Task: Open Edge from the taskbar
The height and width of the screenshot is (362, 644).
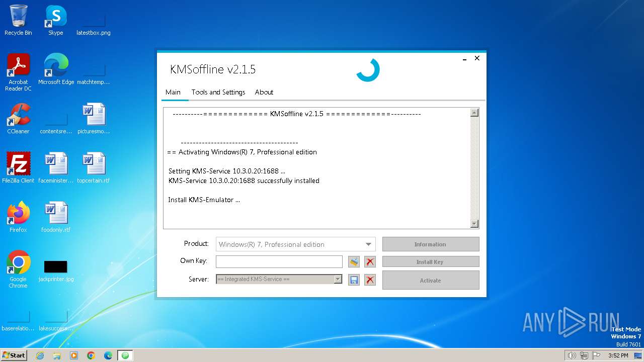Action: (108, 355)
